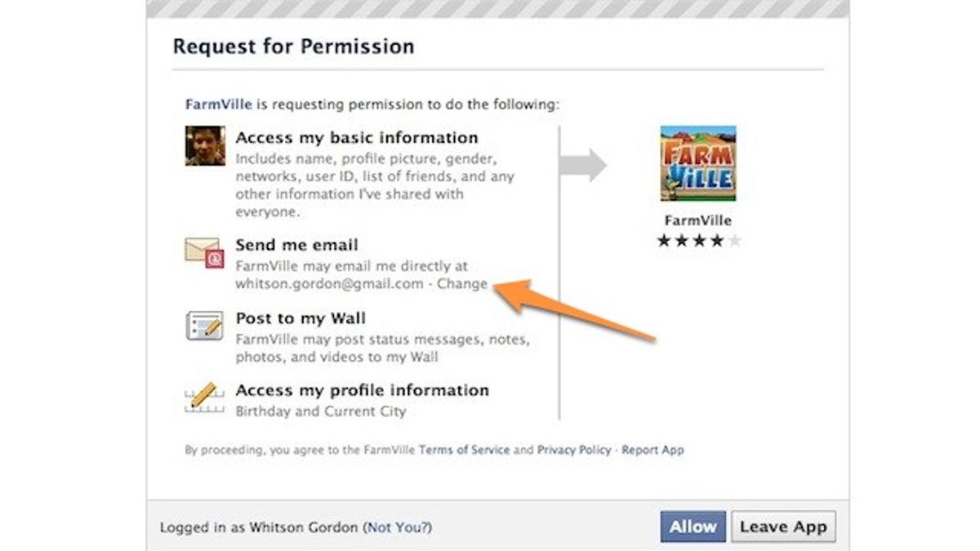
Task: Click the gray arrow pointing to FarmVille
Action: (x=583, y=166)
